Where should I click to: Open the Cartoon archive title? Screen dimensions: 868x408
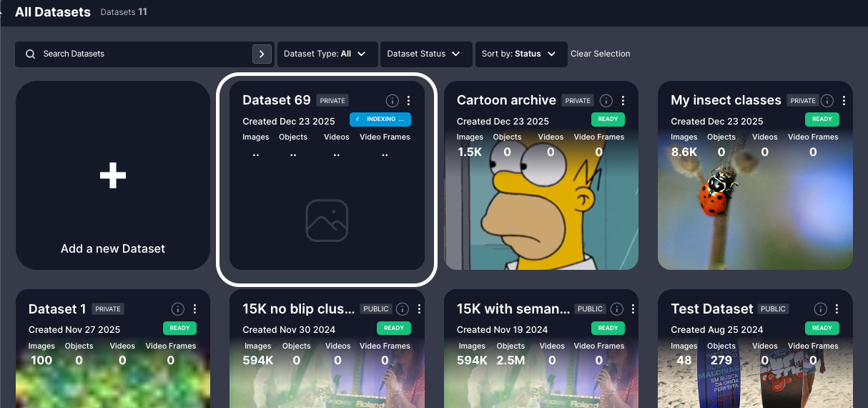(506, 100)
